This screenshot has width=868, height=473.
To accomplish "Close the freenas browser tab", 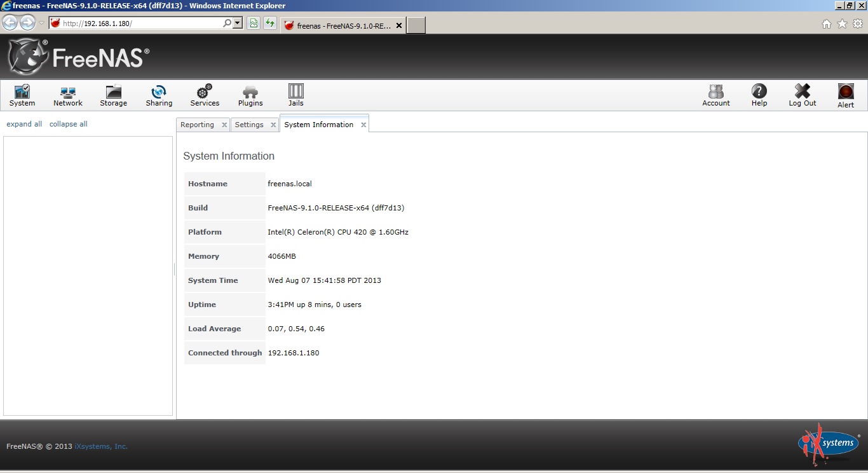I will tap(399, 25).
